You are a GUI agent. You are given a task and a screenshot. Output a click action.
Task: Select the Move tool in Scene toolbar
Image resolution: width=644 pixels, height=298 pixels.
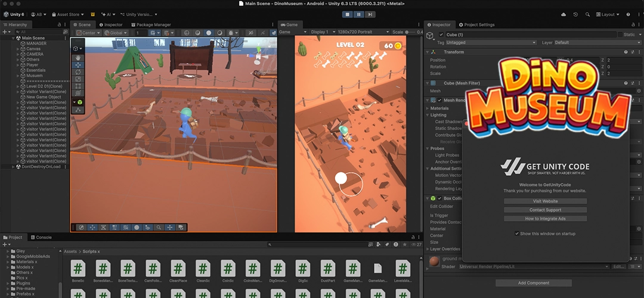click(x=78, y=65)
